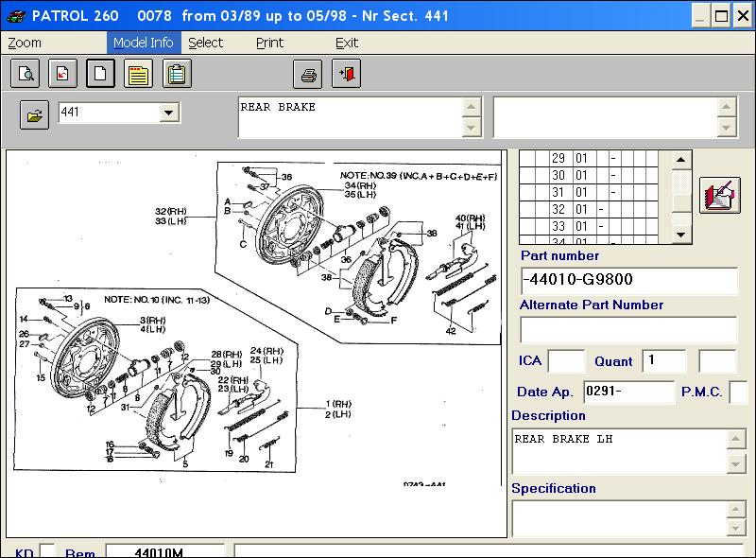This screenshot has height=558, width=756.
Task: Click up arrow of REAR BRAKE text box
Action: (472, 107)
